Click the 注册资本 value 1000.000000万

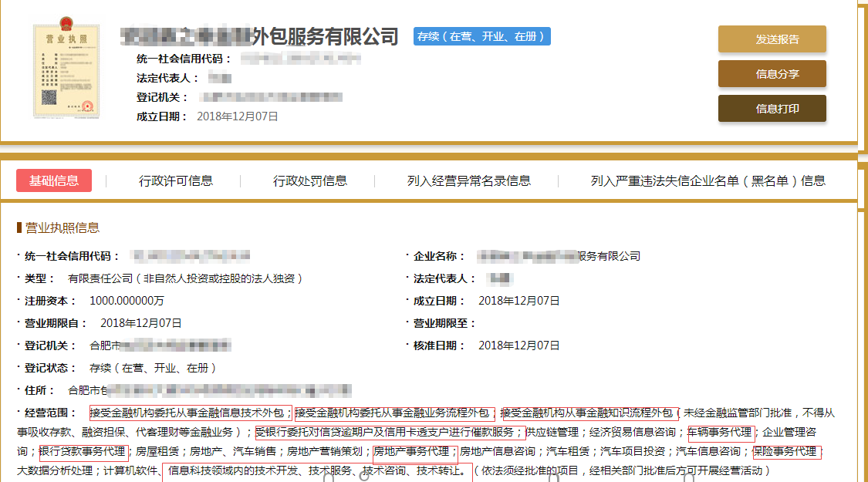(x=127, y=301)
